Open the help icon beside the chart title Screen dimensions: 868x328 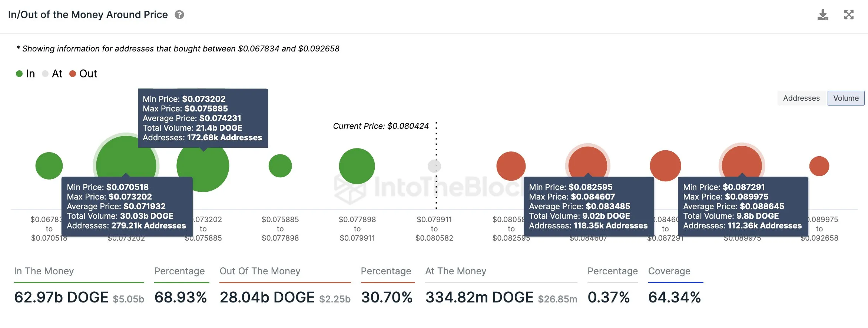click(x=179, y=15)
